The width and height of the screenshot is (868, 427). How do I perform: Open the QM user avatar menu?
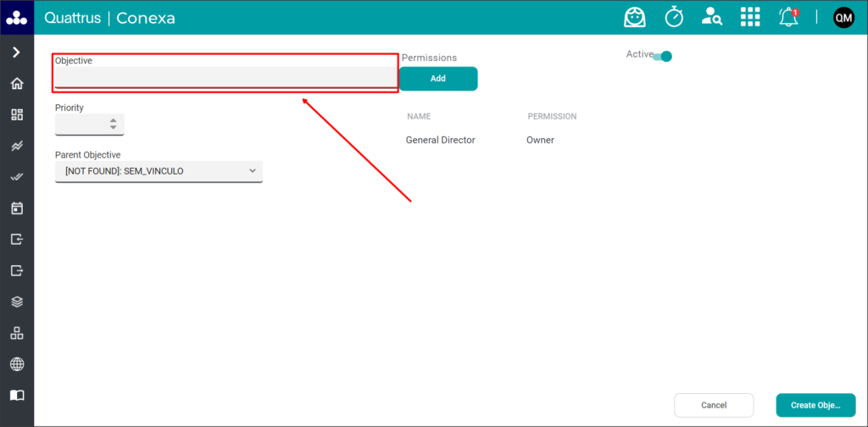point(843,18)
